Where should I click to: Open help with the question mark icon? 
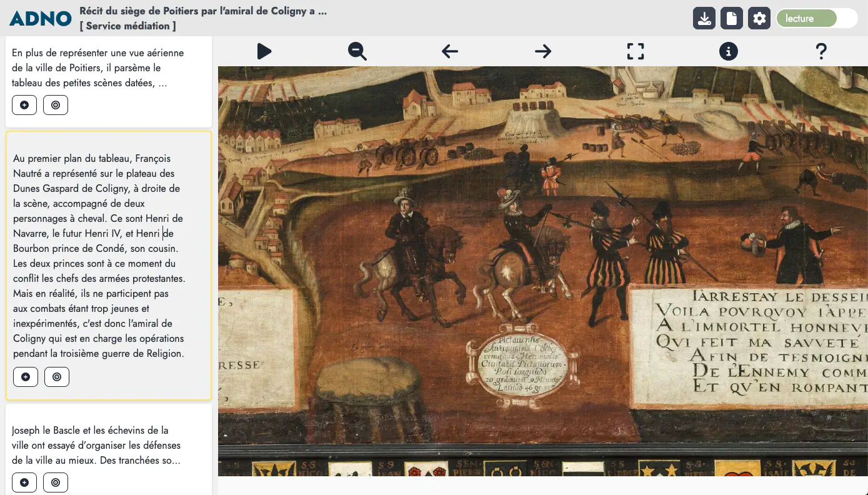pyautogui.click(x=822, y=51)
